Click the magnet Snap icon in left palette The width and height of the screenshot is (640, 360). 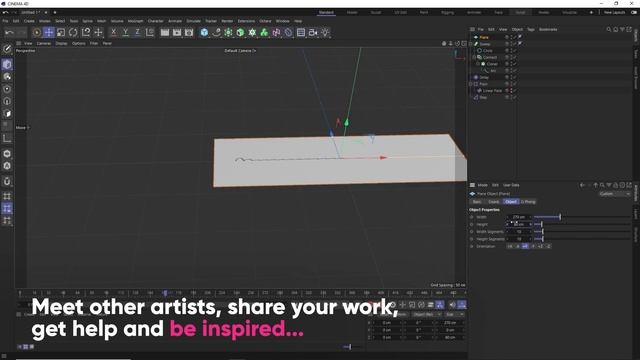click(7, 181)
